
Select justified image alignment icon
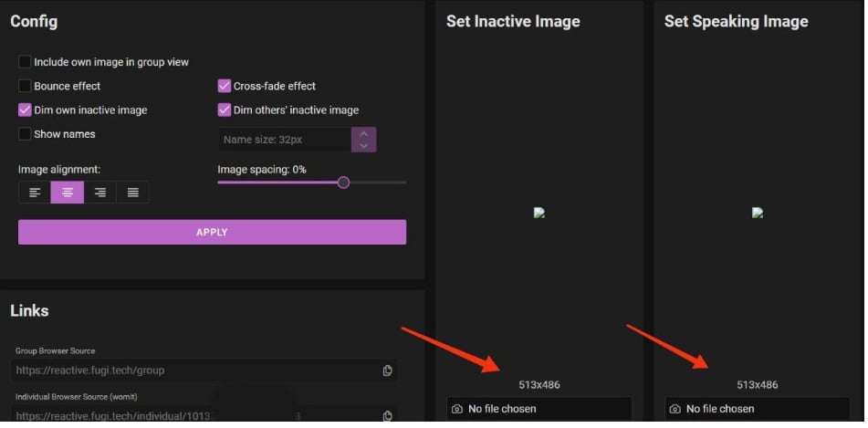tap(133, 193)
